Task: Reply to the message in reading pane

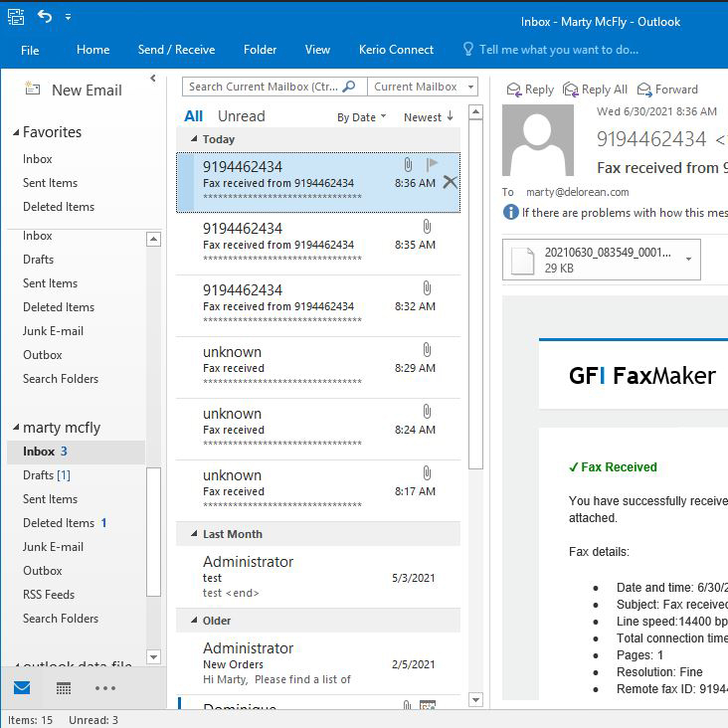Action: [530, 90]
